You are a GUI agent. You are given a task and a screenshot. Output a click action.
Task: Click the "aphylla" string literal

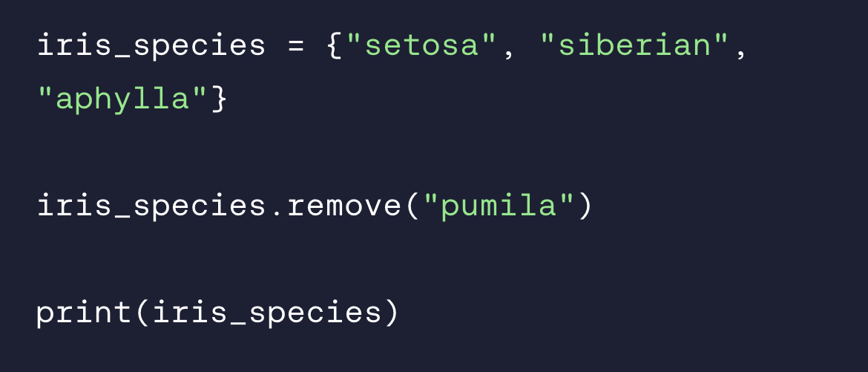click(122, 99)
